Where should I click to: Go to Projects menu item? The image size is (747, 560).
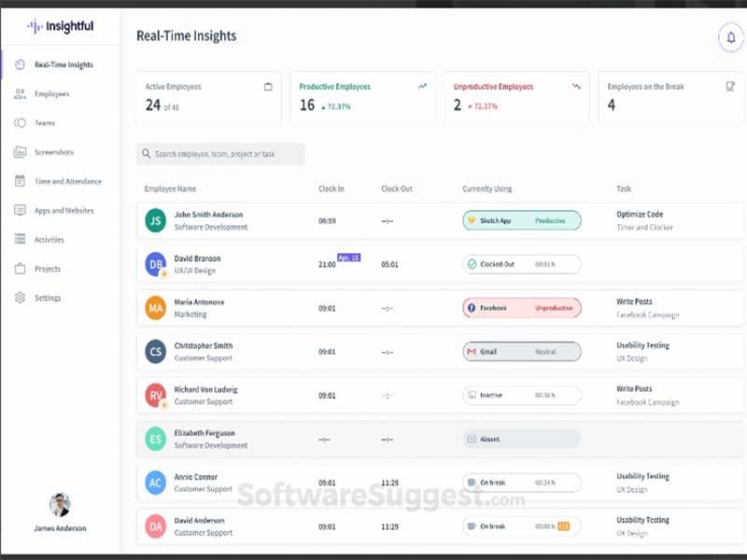coord(48,269)
